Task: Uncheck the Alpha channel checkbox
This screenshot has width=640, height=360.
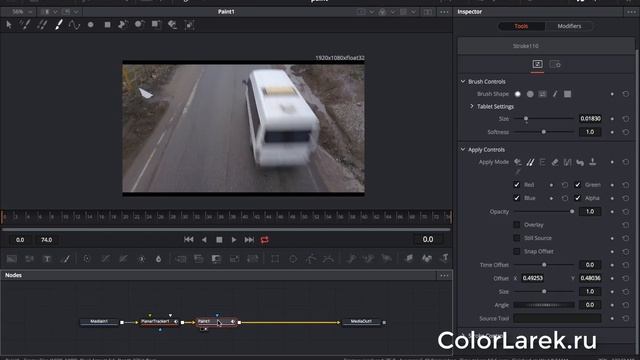Action: pos(578,198)
